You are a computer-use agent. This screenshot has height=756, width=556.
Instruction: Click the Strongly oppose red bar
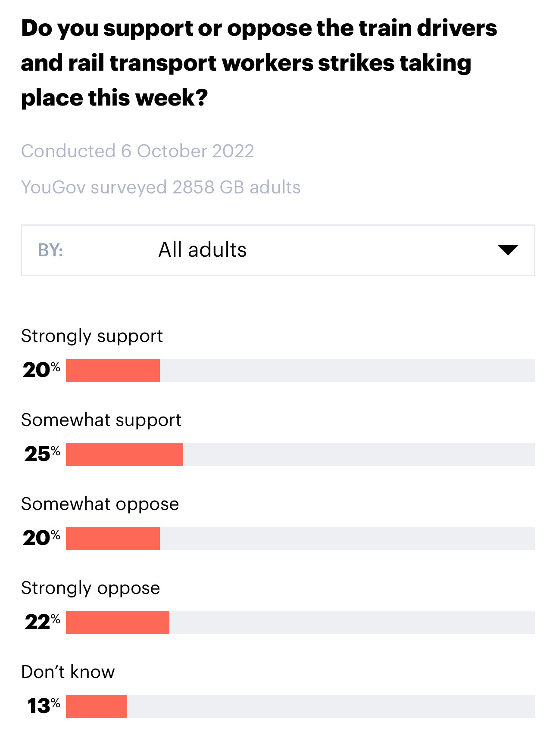(118, 622)
